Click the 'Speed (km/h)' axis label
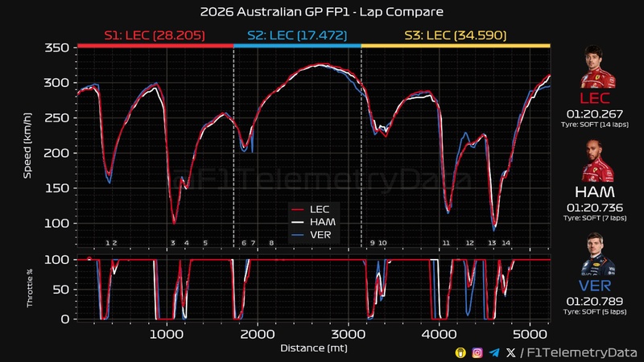The width and height of the screenshot is (644, 362). tap(27, 146)
